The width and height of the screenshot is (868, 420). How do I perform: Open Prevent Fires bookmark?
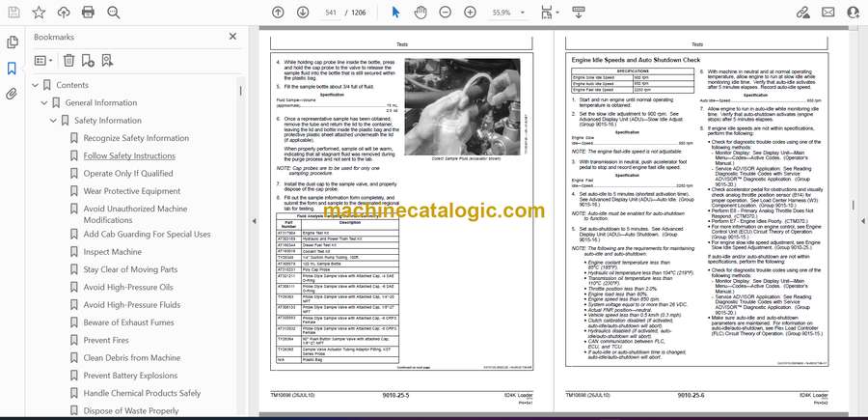coord(106,340)
